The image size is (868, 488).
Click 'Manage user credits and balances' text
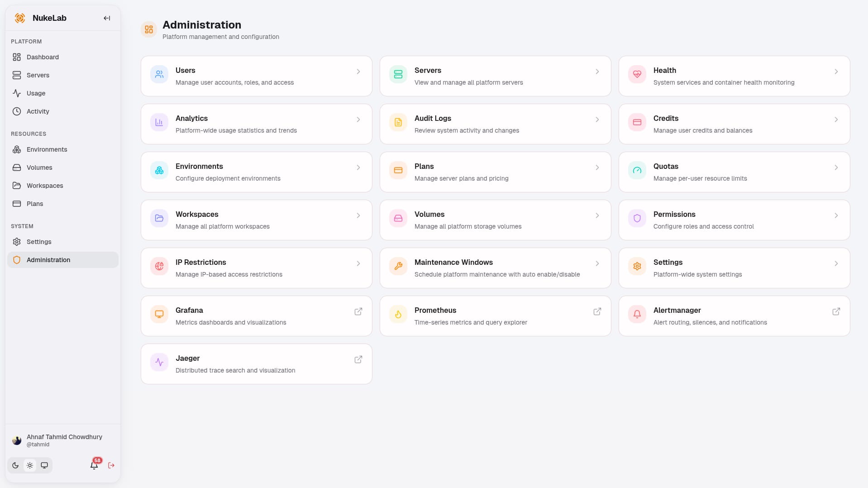(703, 130)
